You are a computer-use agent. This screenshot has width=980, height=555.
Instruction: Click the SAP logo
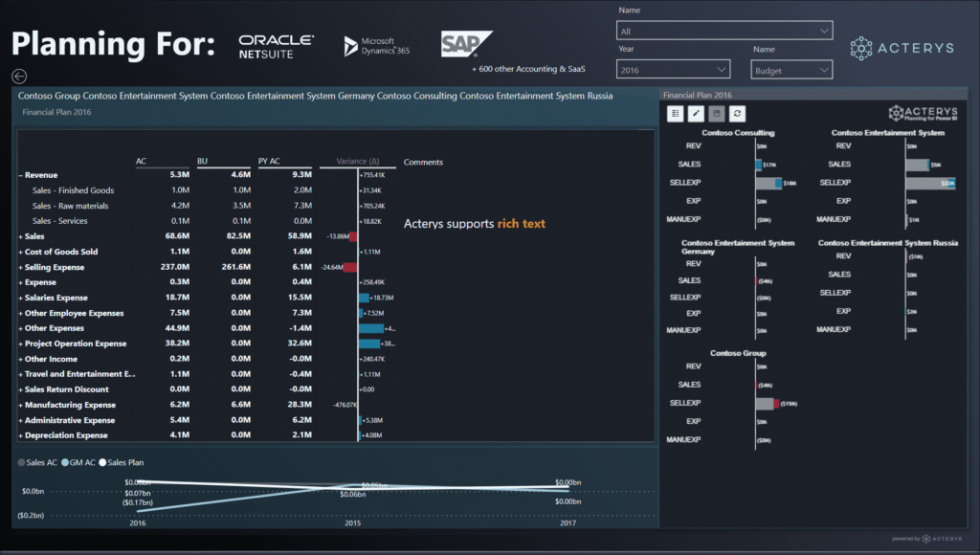point(466,44)
